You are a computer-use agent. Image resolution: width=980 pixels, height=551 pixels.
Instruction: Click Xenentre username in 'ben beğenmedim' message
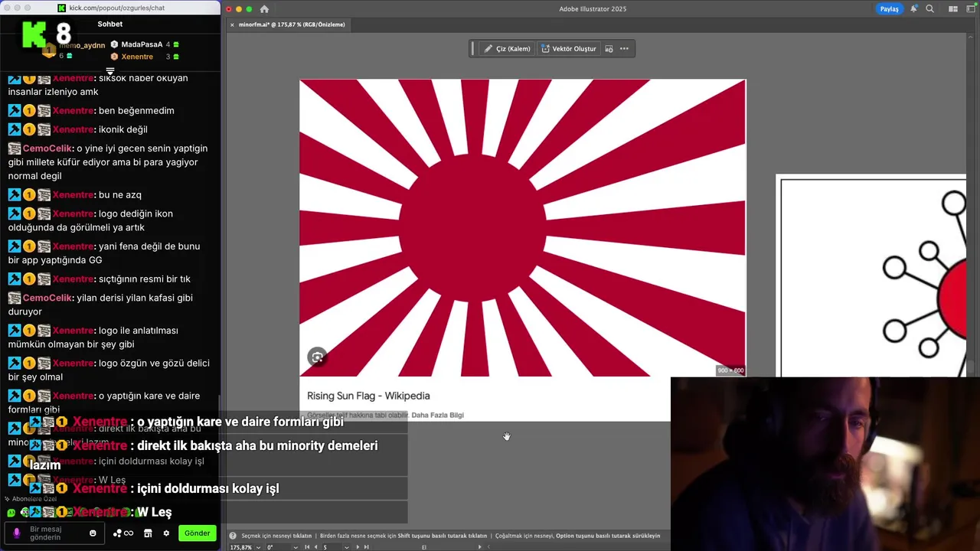[73, 110]
